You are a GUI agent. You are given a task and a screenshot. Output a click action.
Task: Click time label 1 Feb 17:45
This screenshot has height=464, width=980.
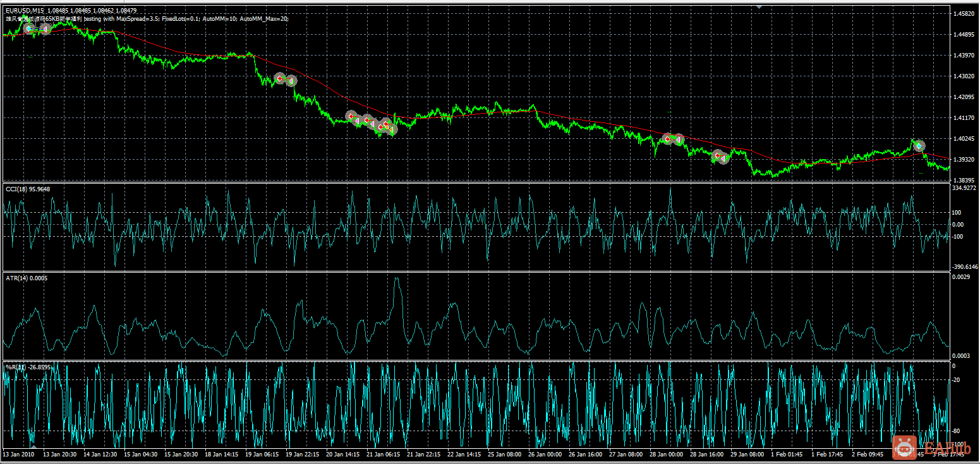point(828,454)
